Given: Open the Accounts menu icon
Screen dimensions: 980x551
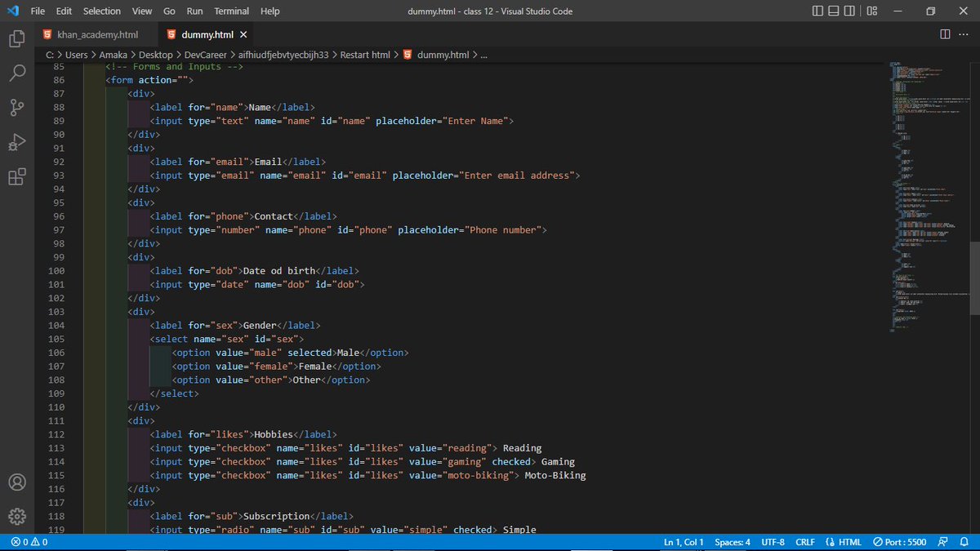Looking at the screenshot, I should tap(17, 482).
